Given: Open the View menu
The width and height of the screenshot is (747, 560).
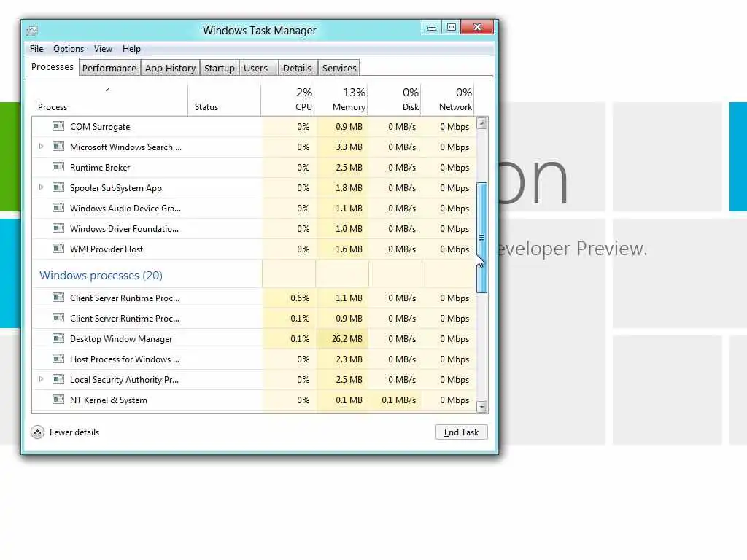Looking at the screenshot, I should pos(103,49).
